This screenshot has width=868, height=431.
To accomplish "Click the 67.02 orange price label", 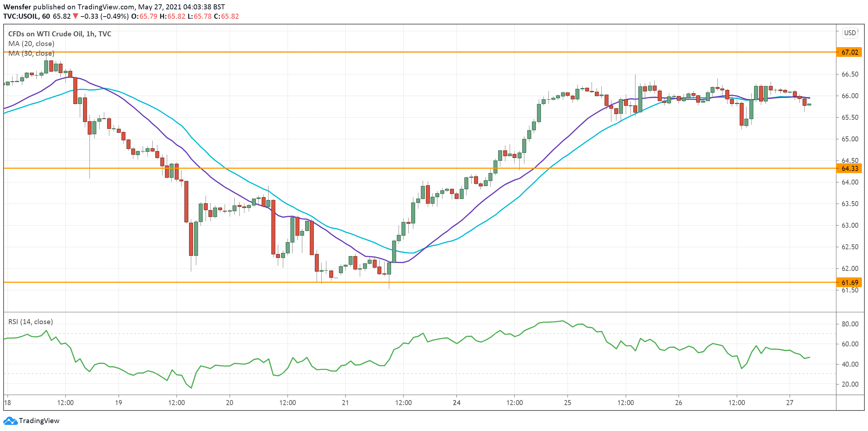I will point(850,52).
